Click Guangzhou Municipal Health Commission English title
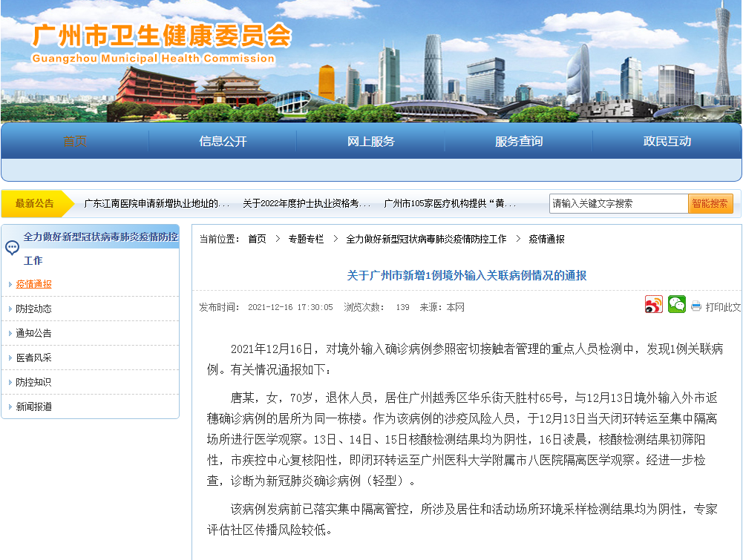Viewport: 743px width, 560px height. [x=154, y=58]
